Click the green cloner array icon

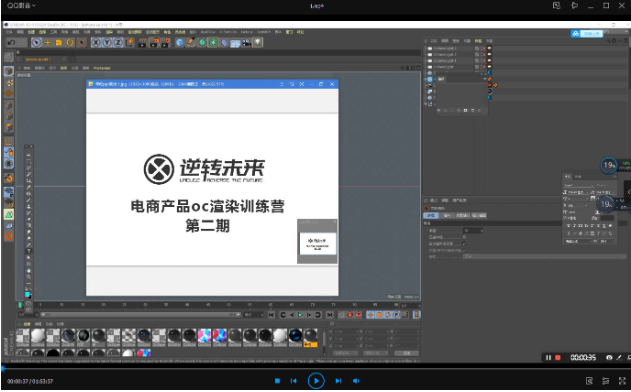(213, 43)
